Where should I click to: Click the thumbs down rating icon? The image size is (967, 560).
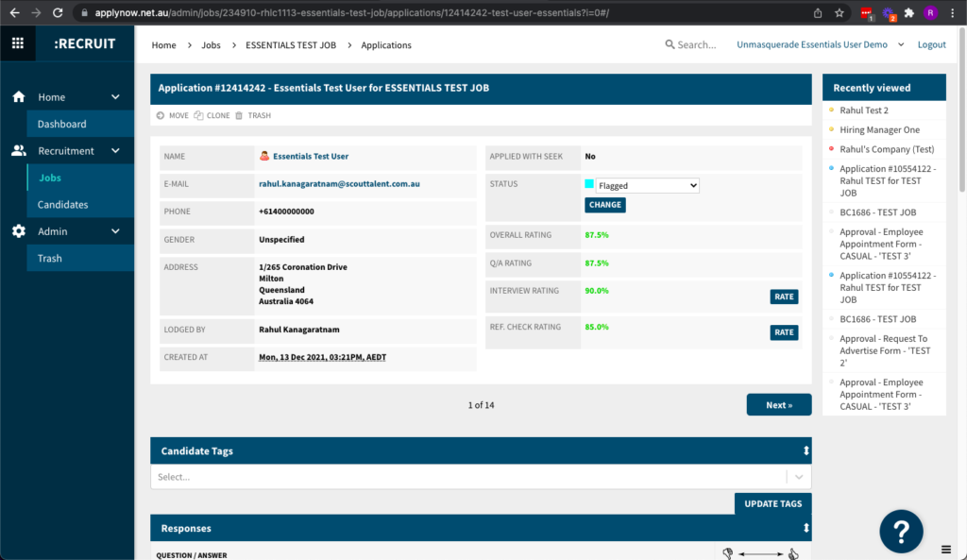728,553
